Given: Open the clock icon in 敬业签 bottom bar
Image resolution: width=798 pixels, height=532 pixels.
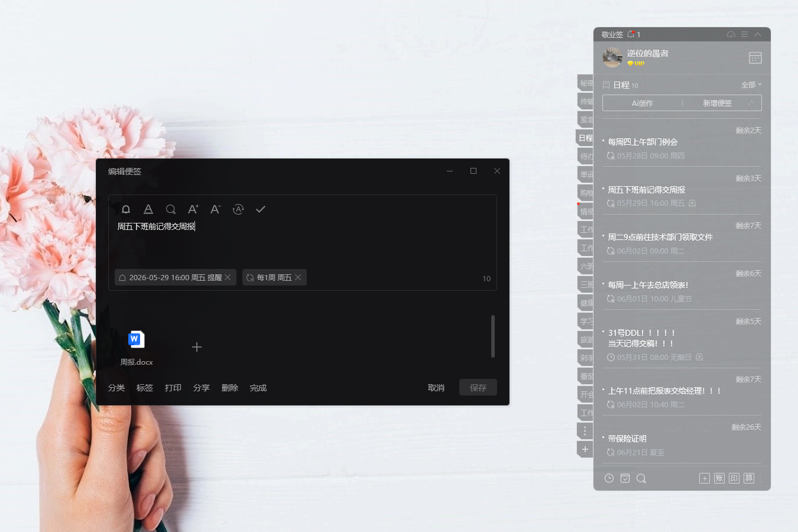Looking at the screenshot, I should pos(609,478).
